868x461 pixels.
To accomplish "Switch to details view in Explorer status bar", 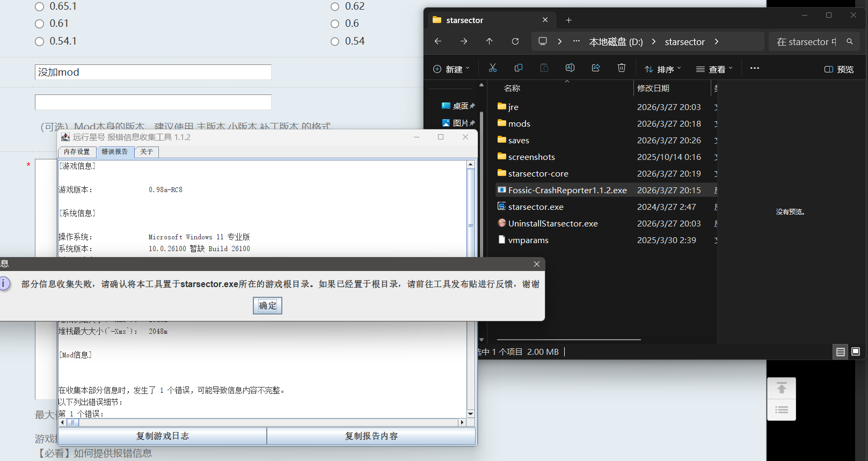I will 841,352.
